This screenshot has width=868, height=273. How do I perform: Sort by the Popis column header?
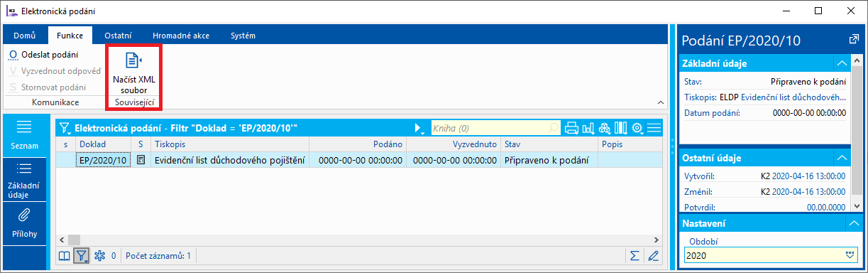[630, 144]
